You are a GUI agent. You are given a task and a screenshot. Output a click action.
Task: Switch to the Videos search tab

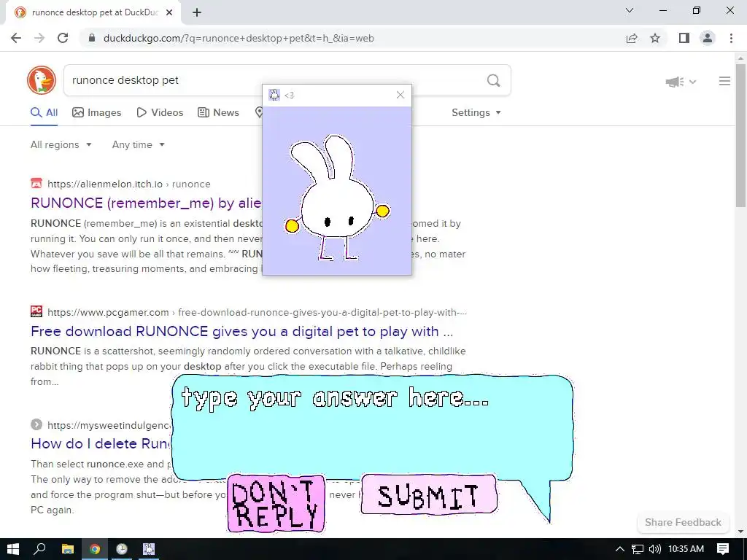pyautogui.click(x=160, y=113)
